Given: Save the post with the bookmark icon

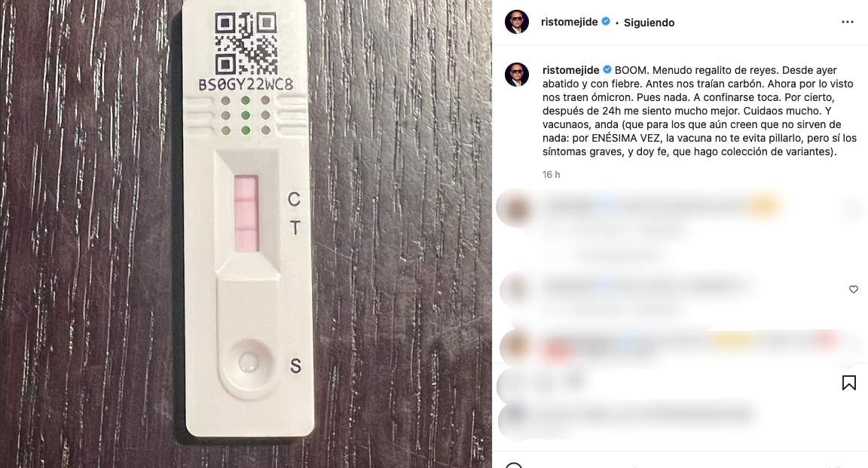Looking at the screenshot, I should pyautogui.click(x=848, y=383).
